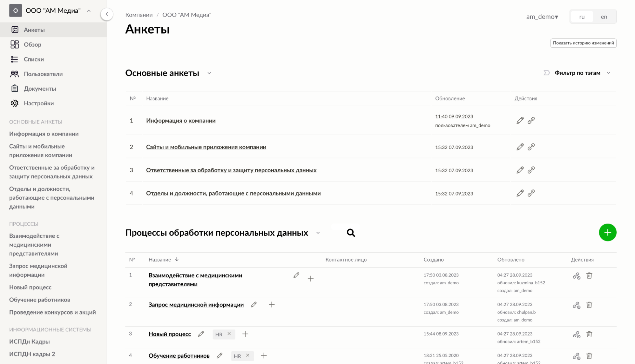Switch language to ru
Image resolution: width=635 pixels, height=364 pixels.
pyautogui.click(x=582, y=17)
